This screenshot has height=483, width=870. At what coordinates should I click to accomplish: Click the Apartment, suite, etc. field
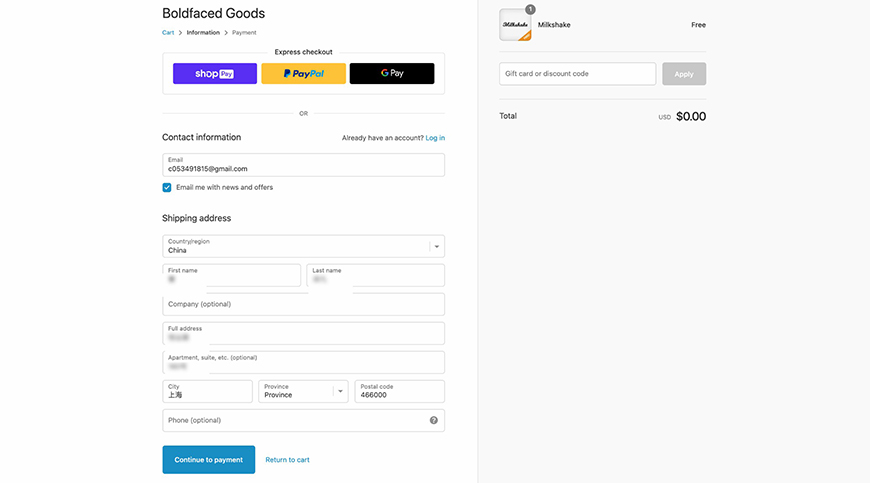(304, 362)
